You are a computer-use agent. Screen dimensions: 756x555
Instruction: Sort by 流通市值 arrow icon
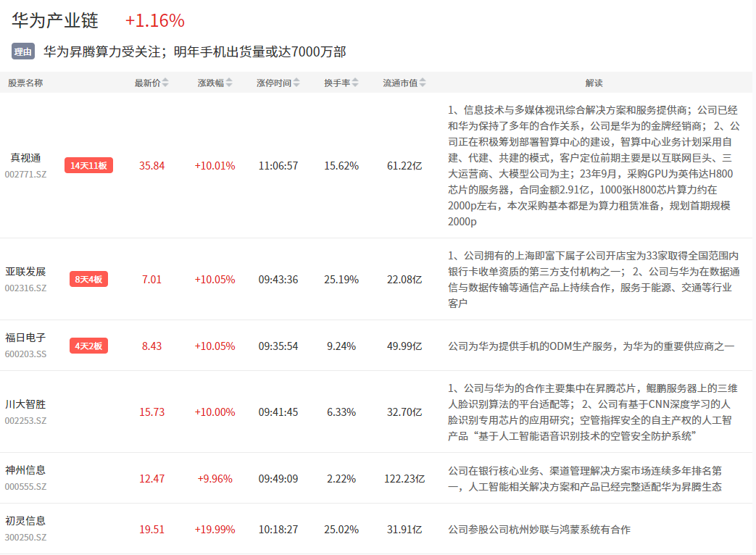(x=423, y=83)
